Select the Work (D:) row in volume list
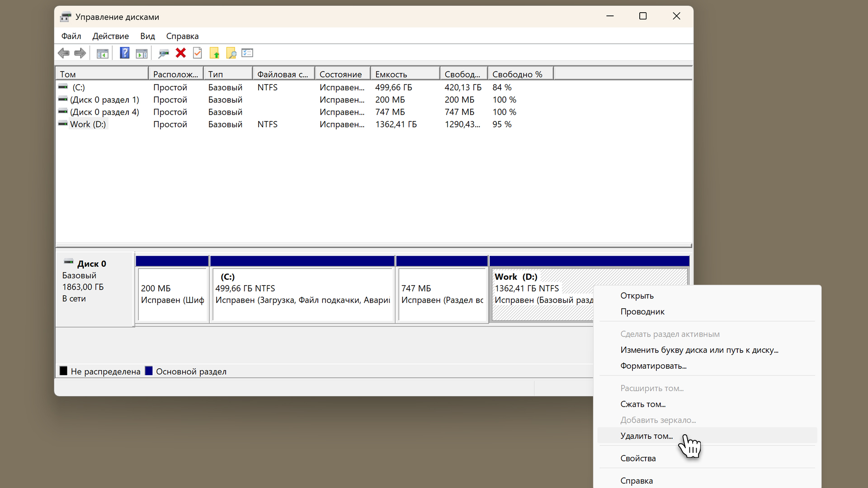 [x=88, y=124]
